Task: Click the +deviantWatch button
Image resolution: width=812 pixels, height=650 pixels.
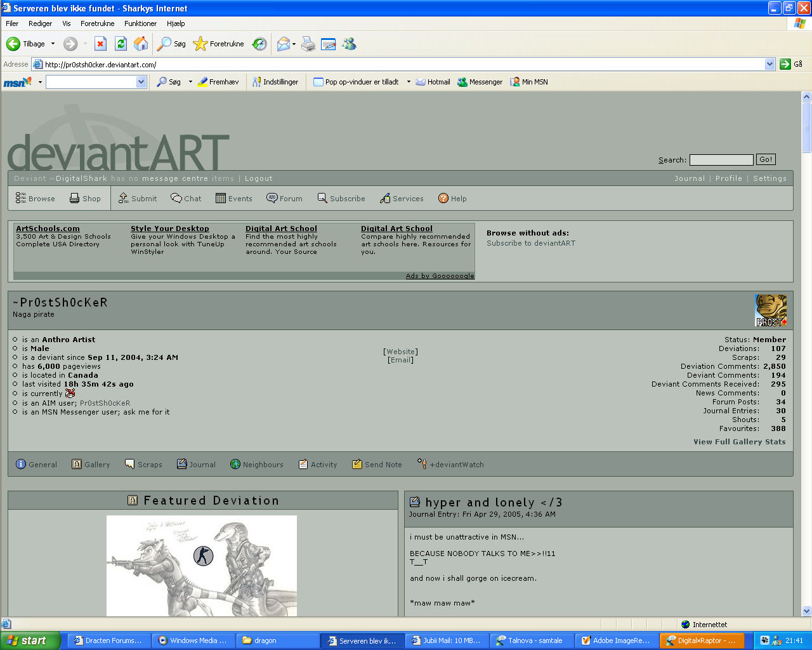Action: [x=450, y=465]
